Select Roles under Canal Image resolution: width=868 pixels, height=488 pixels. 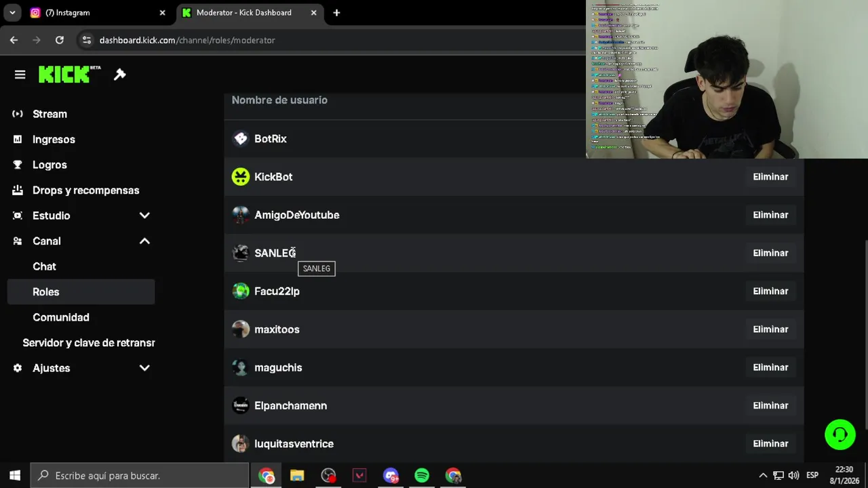[81, 292]
